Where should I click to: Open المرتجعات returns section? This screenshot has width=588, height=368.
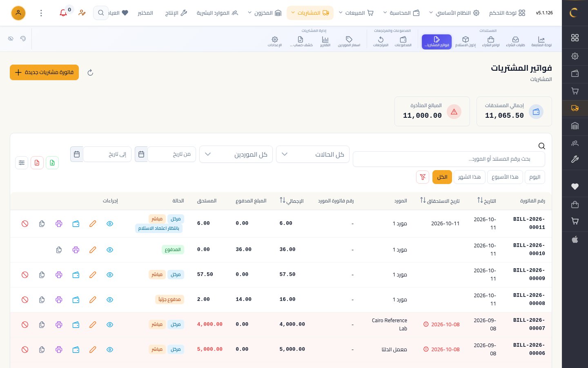381,41
